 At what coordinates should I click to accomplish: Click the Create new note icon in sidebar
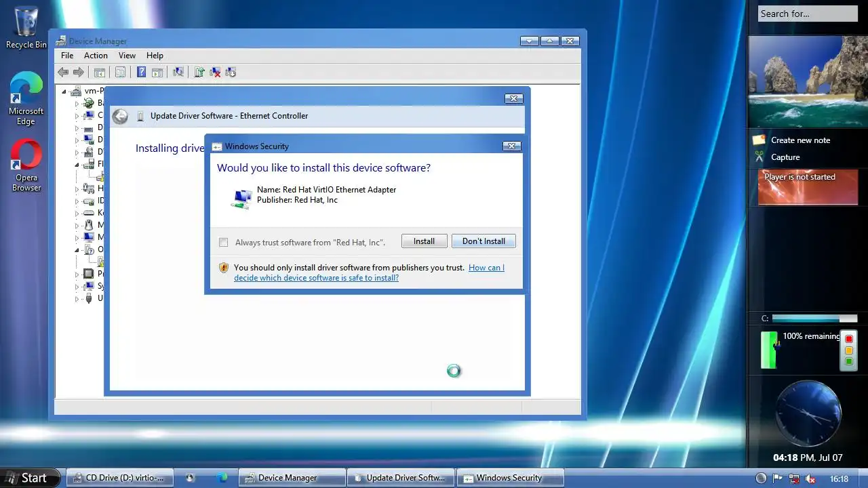pos(759,140)
